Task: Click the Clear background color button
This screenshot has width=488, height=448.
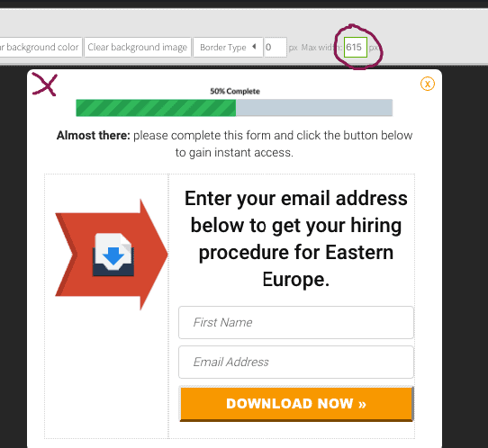Action: point(41,48)
